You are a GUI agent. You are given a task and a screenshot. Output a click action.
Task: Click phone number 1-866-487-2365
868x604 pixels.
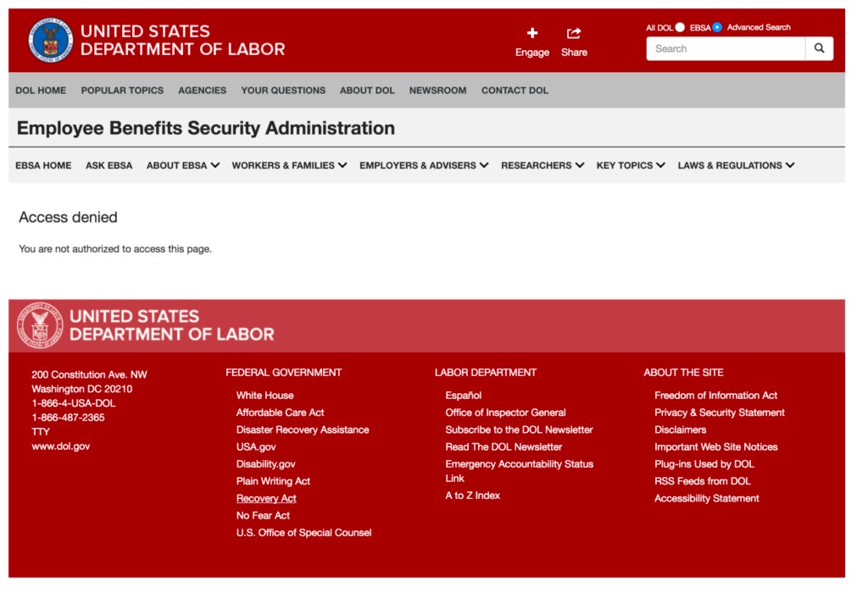(x=68, y=418)
